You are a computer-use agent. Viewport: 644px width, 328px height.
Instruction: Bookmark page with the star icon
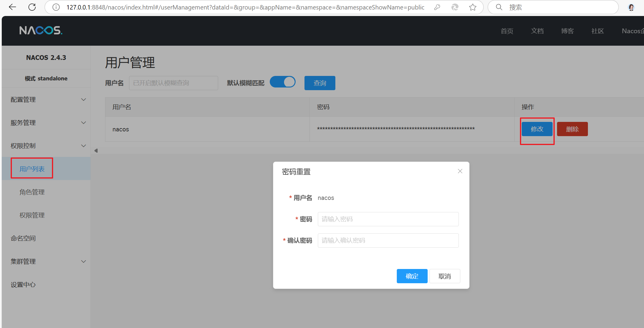pos(473,7)
